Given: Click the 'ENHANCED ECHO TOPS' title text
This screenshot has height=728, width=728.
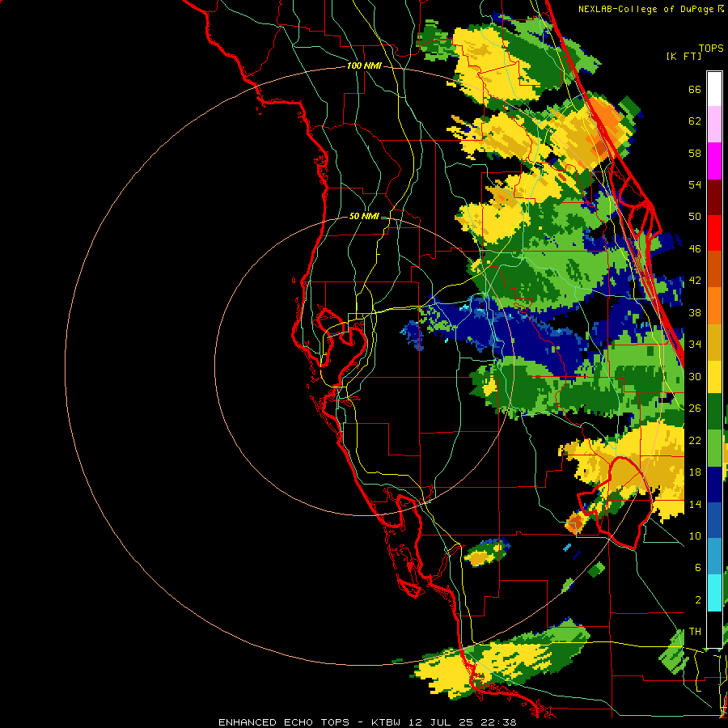Looking at the screenshot, I should point(283,722).
